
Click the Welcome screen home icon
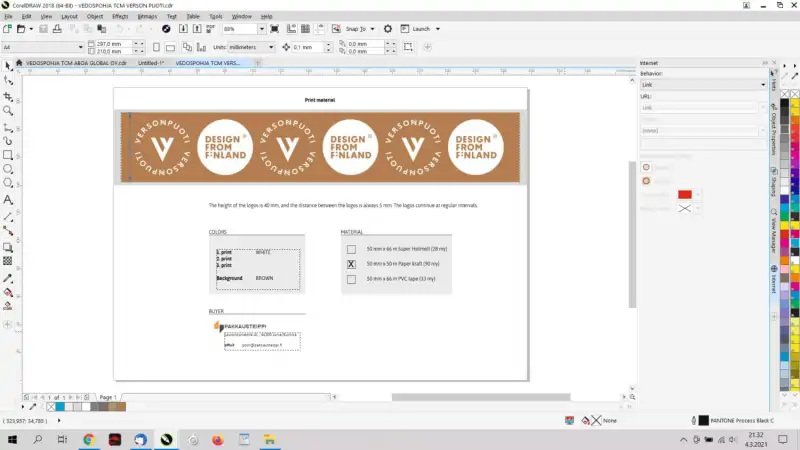(19, 63)
